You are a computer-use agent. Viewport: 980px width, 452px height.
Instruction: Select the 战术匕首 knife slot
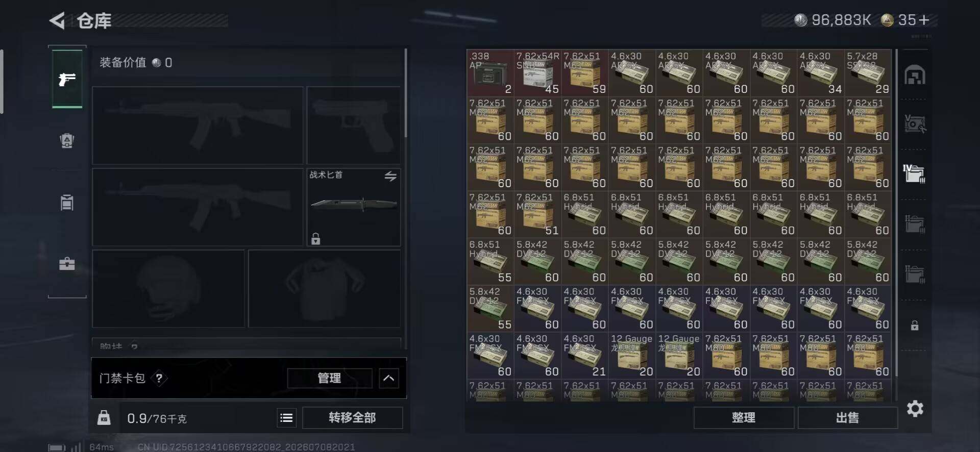pos(354,207)
